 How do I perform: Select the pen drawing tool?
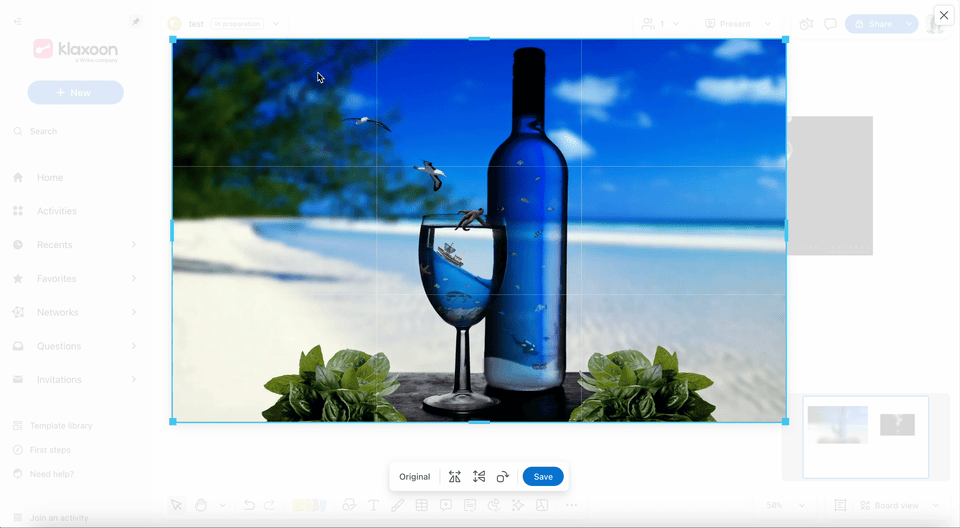[x=397, y=505]
